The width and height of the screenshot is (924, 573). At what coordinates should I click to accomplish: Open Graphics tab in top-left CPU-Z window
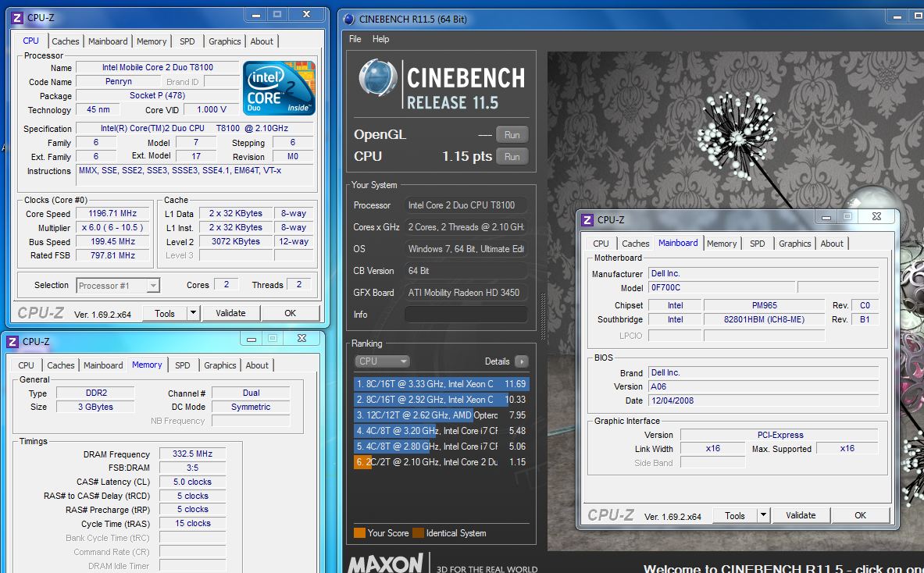224,41
